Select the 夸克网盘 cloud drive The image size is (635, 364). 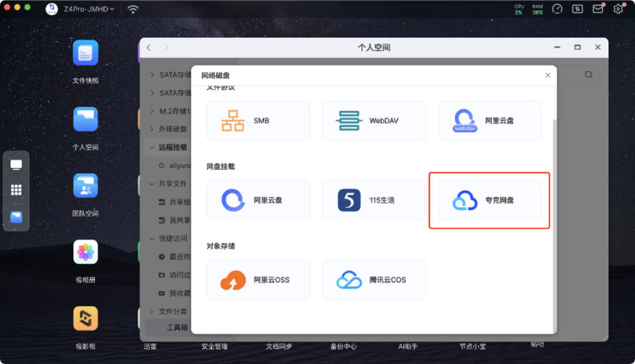pos(489,200)
